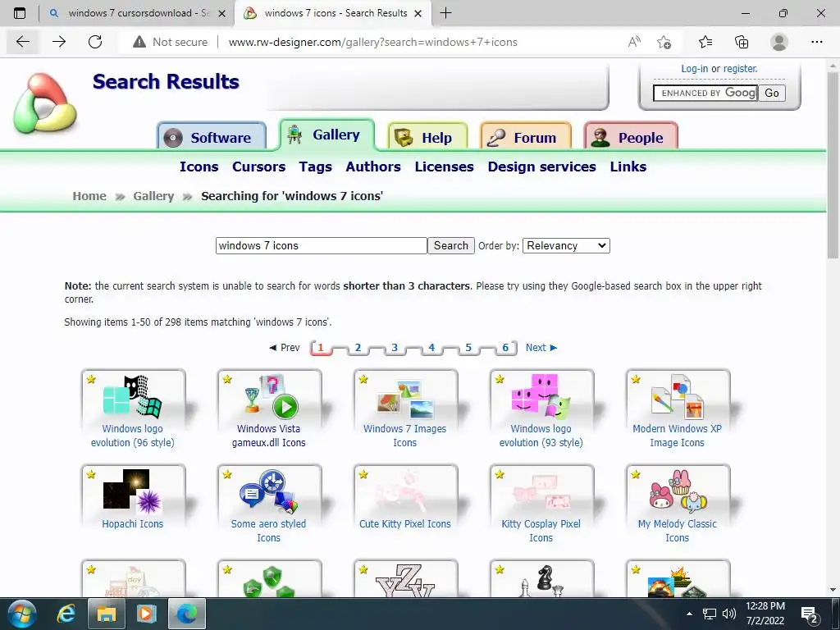
Task: Click the register link
Action: (x=741, y=69)
